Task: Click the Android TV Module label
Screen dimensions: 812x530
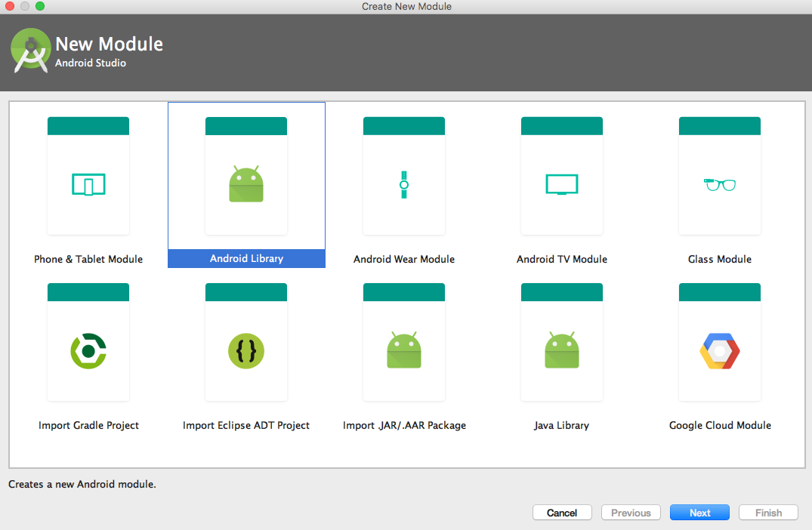Action: 562,259
